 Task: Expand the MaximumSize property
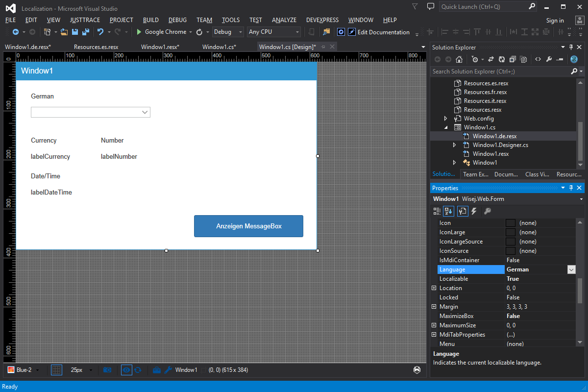pos(434,325)
